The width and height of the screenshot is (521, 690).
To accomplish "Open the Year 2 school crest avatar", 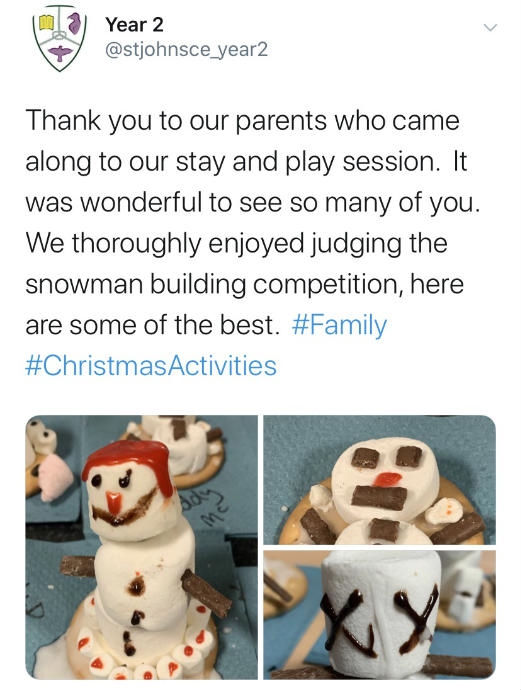I will tap(59, 39).
